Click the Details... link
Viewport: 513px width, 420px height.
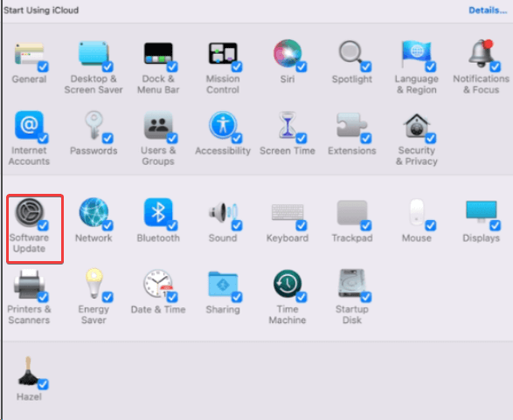[x=488, y=10]
